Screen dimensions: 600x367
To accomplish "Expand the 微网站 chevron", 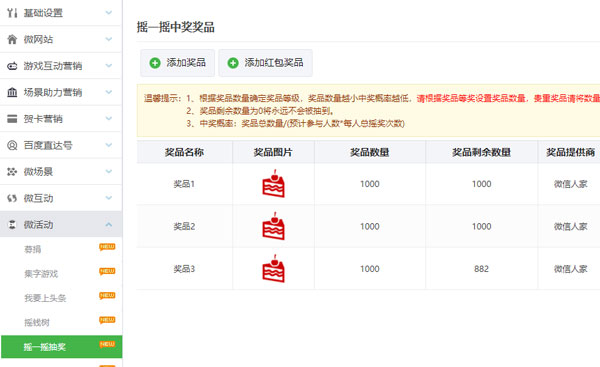I will click(x=109, y=39).
